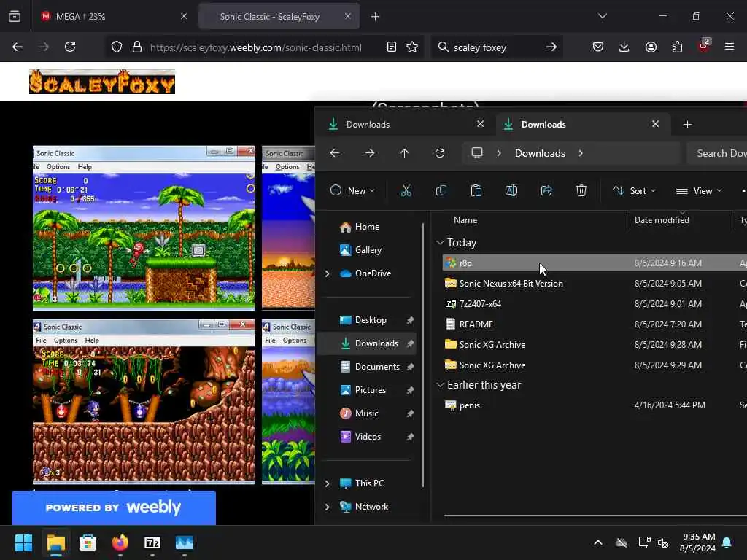Open Microsoft Store from taskbar

click(x=88, y=542)
